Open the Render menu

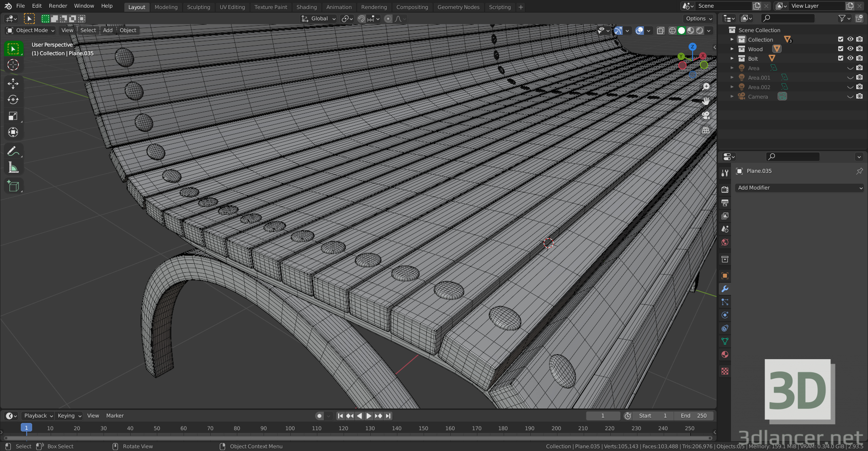[x=58, y=6]
